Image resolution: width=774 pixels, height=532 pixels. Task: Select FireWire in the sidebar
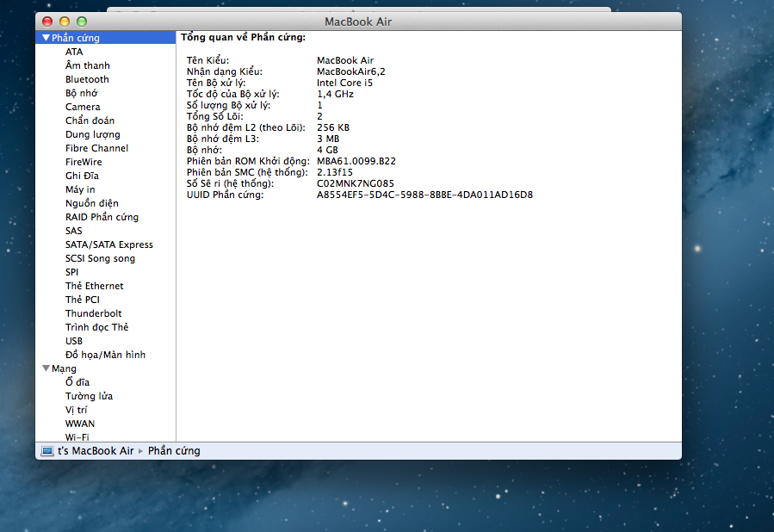pyautogui.click(x=84, y=162)
